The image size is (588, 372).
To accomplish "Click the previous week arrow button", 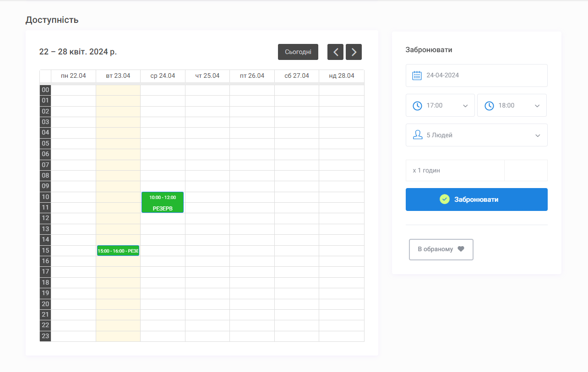I will click(335, 52).
